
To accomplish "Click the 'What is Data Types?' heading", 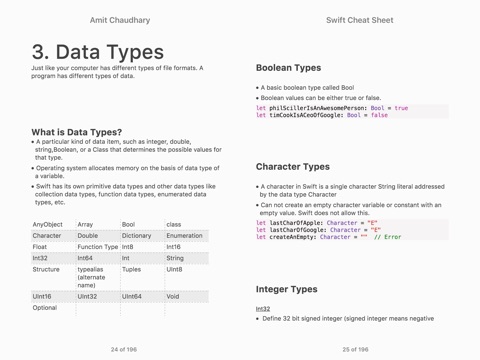I will click(77, 132).
